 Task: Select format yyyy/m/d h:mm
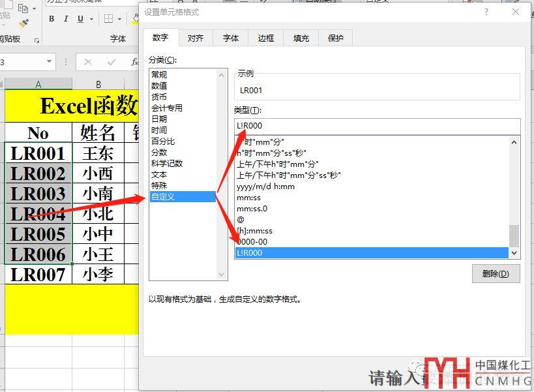coord(372,187)
